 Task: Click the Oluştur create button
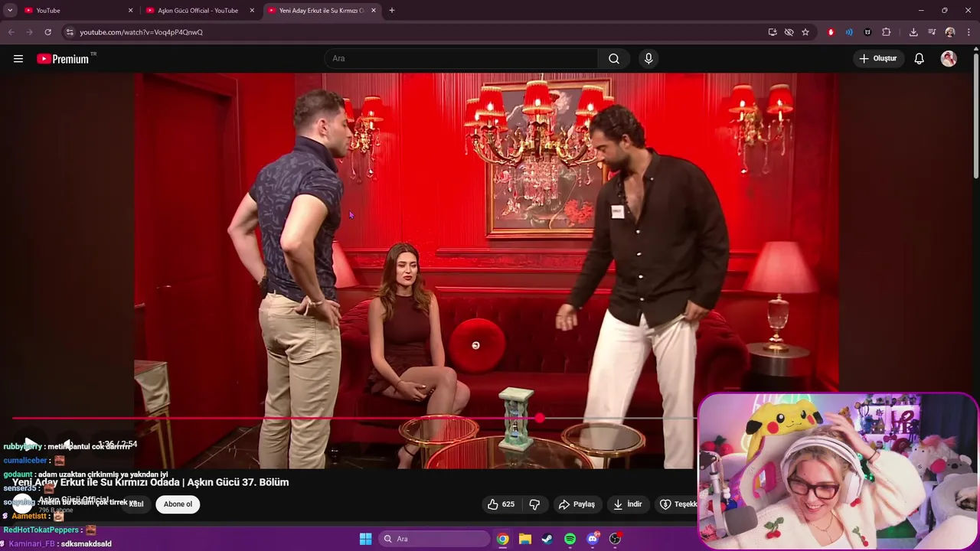[x=878, y=59]
